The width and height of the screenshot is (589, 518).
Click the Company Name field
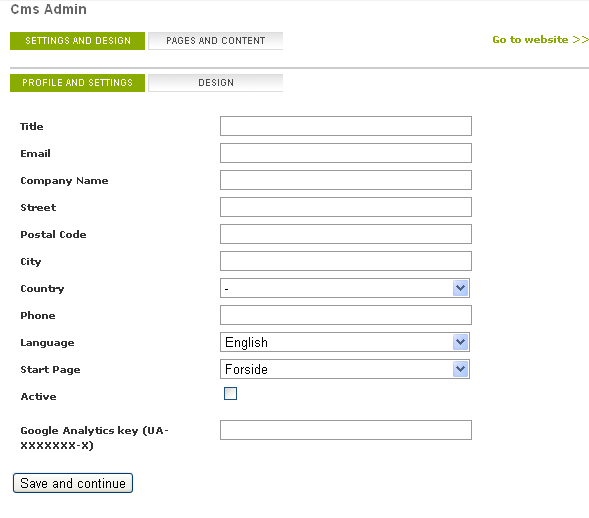[346, 180]
